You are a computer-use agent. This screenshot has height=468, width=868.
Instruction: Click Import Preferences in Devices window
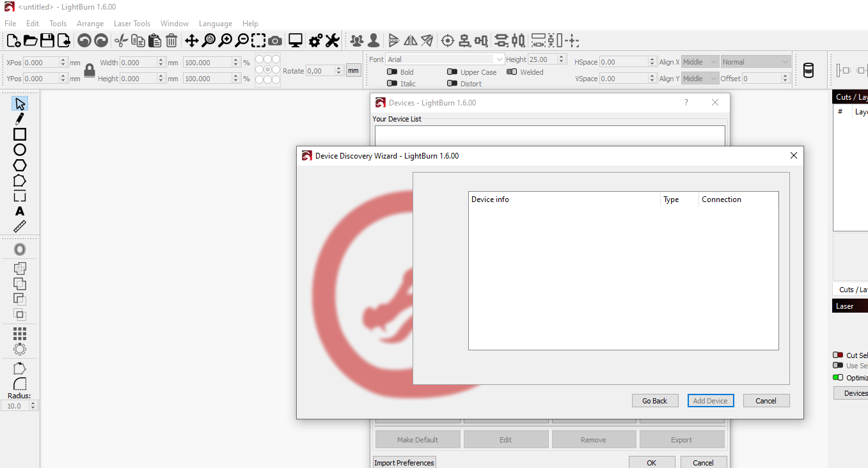point(404,463)
